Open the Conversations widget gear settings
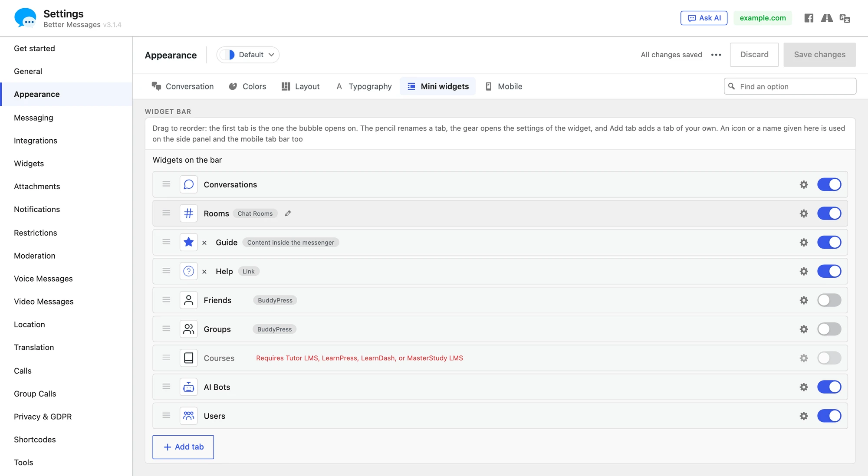The width and height of the screenshot is (868, 476). point(804,184)
